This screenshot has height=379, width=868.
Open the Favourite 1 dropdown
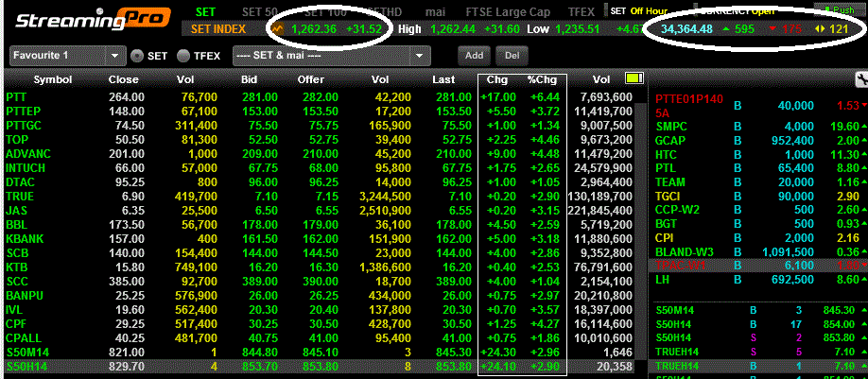[x=68, y=56]
